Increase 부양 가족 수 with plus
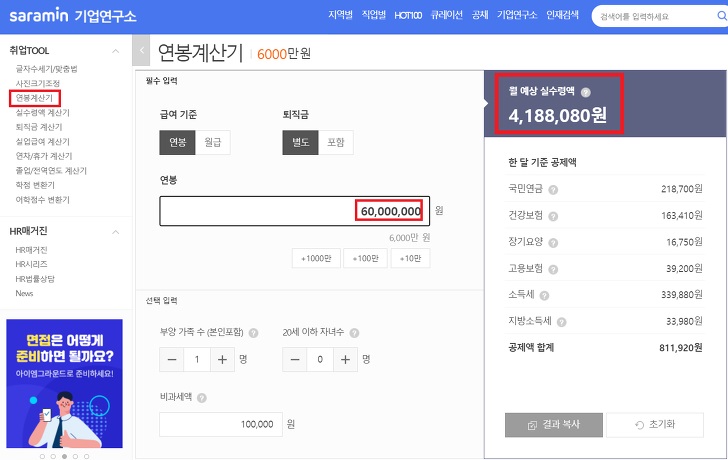 (222, 360)
